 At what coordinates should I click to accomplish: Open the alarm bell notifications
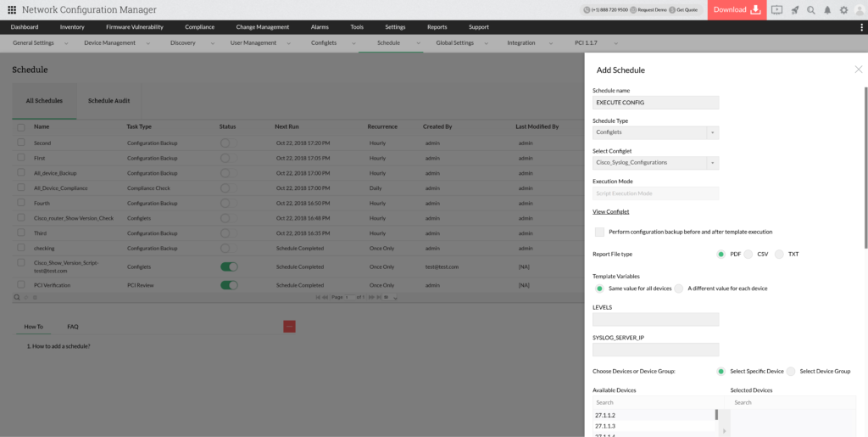pos(827,10)
